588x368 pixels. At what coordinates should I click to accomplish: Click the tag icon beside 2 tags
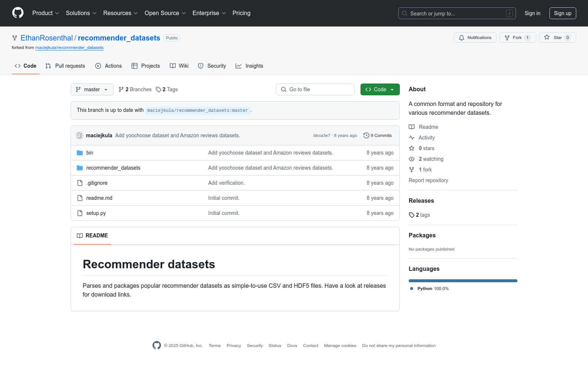[x=412, y=215]
